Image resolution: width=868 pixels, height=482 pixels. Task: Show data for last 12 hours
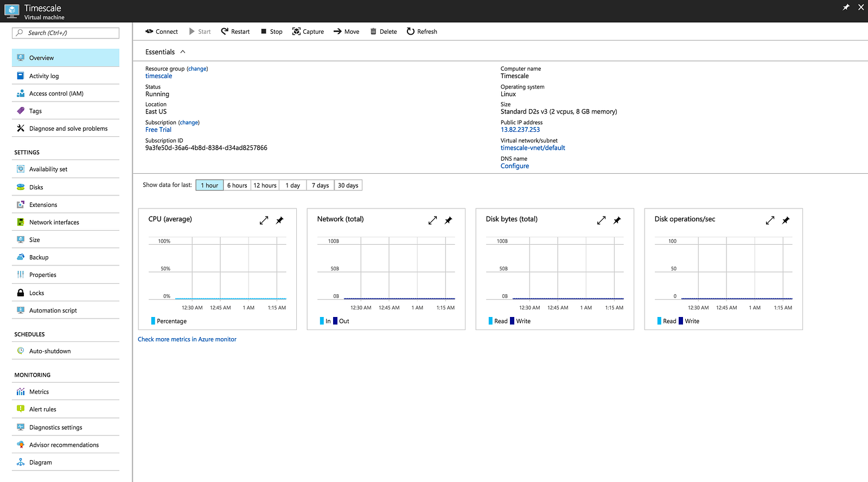(x=265, y=185)
